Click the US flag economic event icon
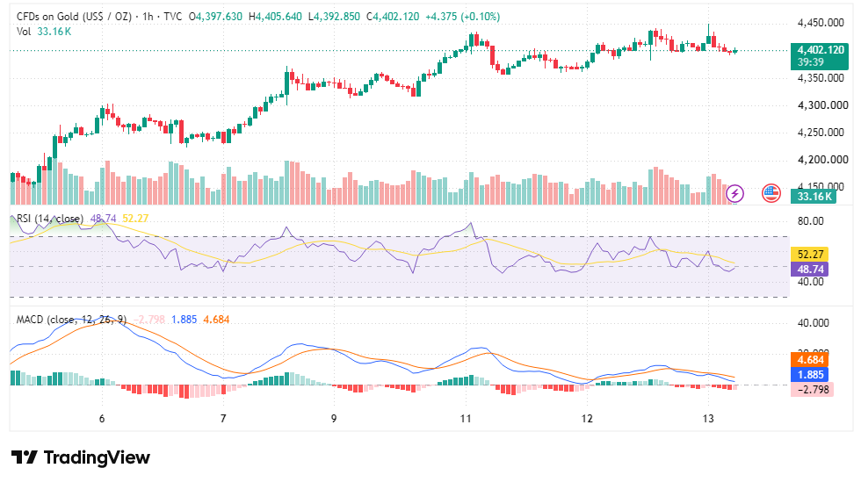 [771, 193]
